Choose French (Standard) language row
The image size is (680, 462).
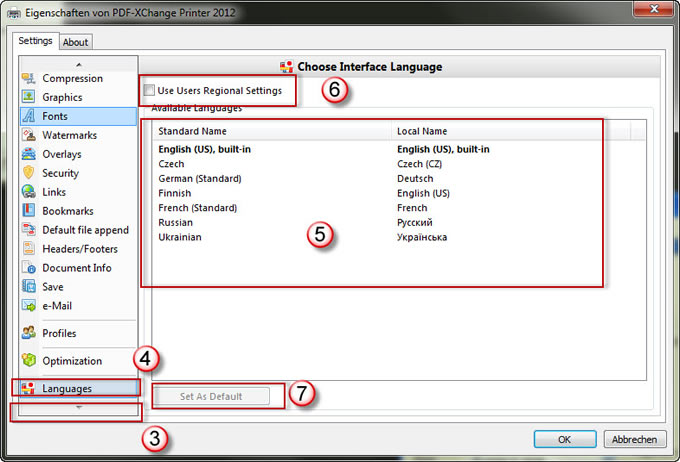pyautogui.click(x=399, y=208)
